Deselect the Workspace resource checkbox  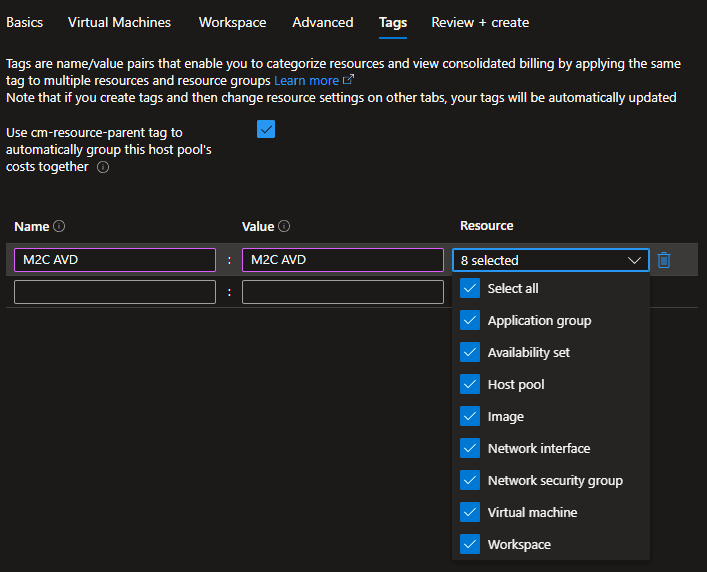point(470,545)
